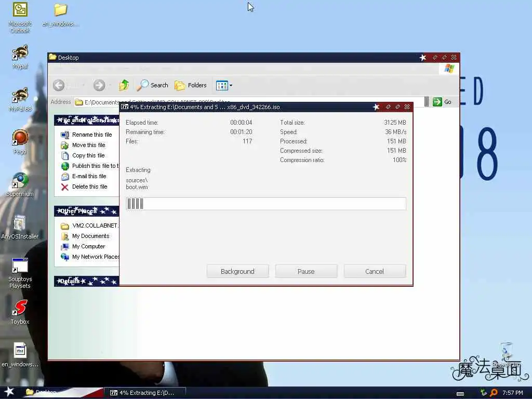This screenshot has height=399, width=532.
Task: Click the green network tray icon
Action: [x=484, y=393]
